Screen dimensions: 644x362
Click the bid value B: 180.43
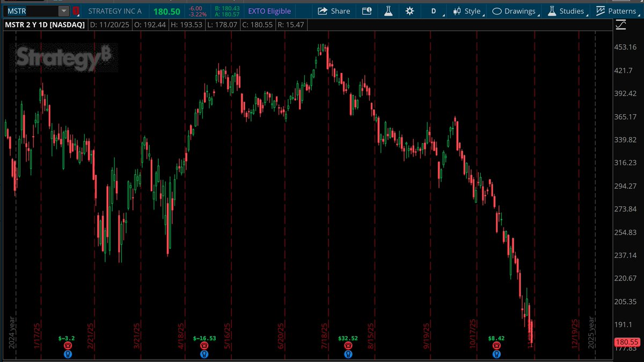[x=226, y=8]
